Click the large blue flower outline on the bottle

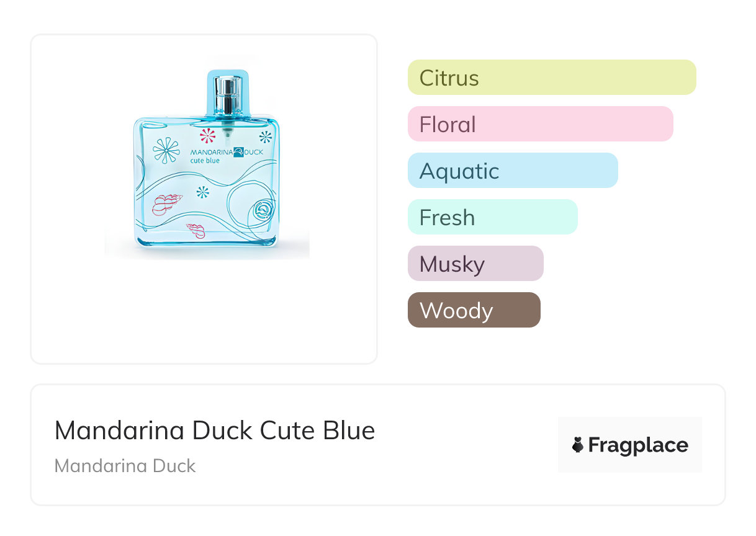click(x=166, y=150)
